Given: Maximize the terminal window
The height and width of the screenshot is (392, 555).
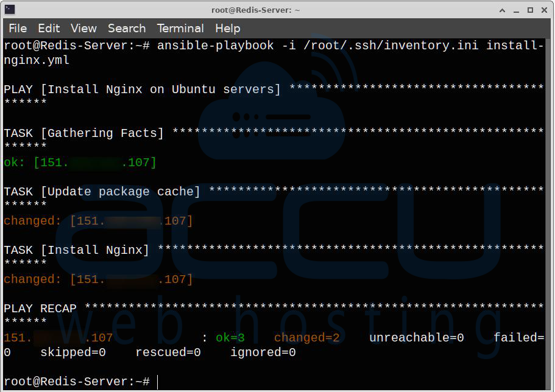Looking at the screenshot, I should [x=530, y=10].
